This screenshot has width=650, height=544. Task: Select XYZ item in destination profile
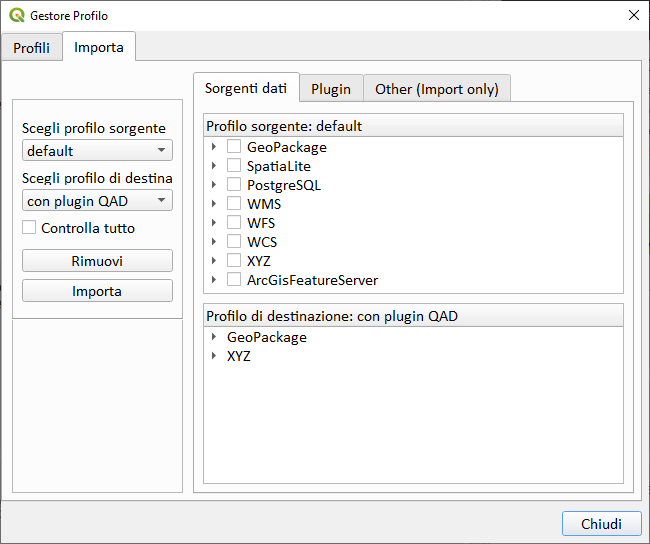pyautogui.click(x=239, y=356)
